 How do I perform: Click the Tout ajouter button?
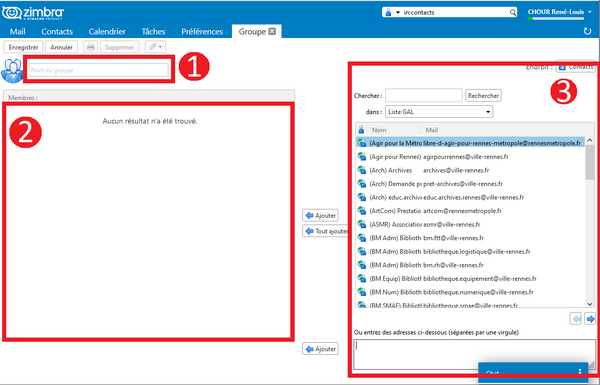coord(326,231)
